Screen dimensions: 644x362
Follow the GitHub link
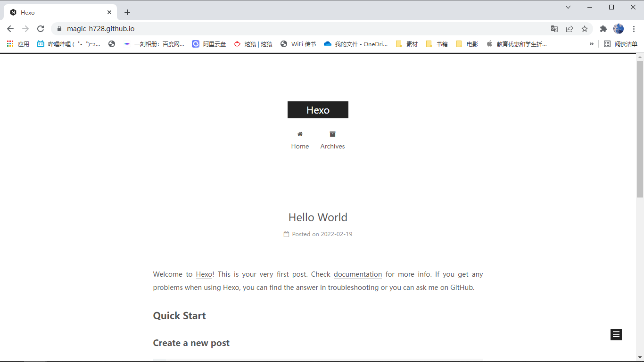(462, 288)
